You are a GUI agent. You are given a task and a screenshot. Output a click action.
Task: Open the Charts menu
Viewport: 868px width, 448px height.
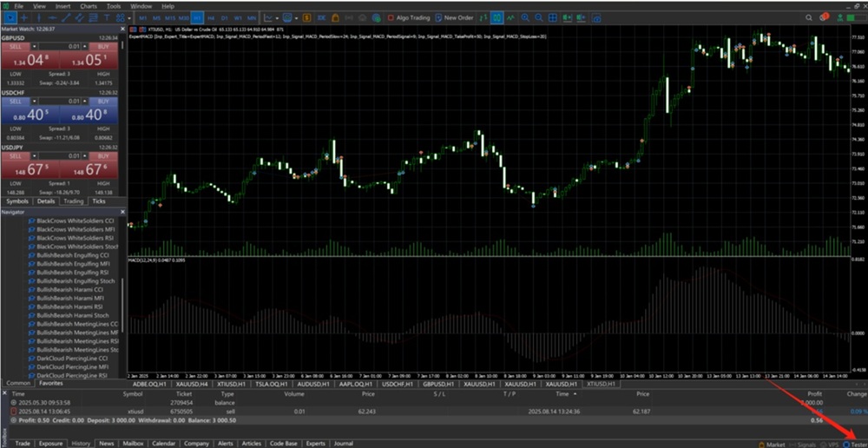[x=88, y=6]
